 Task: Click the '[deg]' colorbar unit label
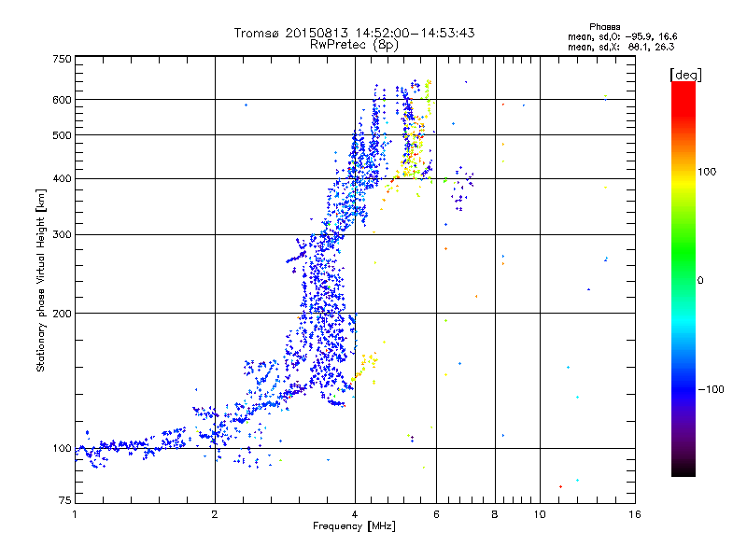coord(685,75)
